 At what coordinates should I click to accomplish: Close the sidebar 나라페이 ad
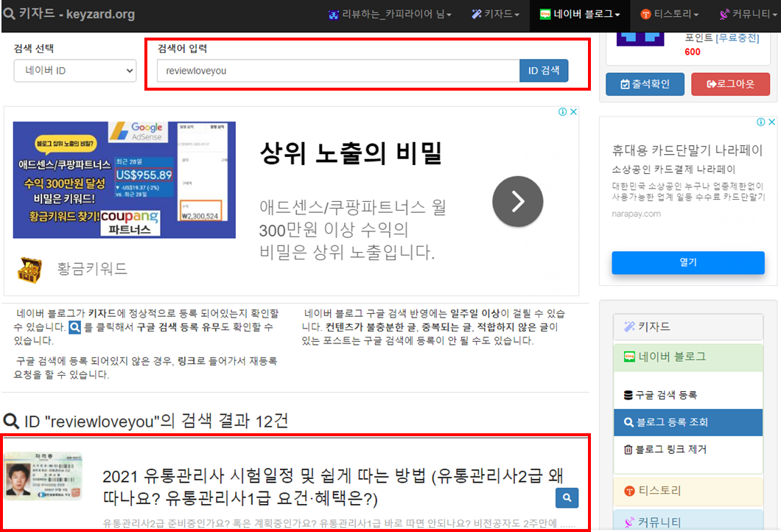[x=771, y=122]
